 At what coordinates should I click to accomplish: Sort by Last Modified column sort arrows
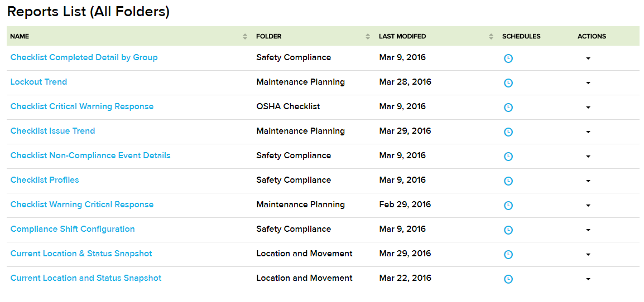point(491,37)
